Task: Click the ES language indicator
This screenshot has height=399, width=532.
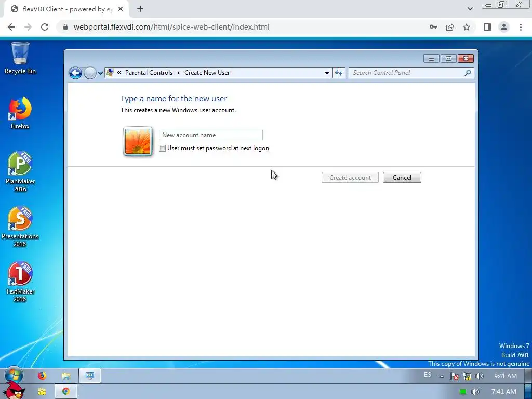Action: (428, 375)
